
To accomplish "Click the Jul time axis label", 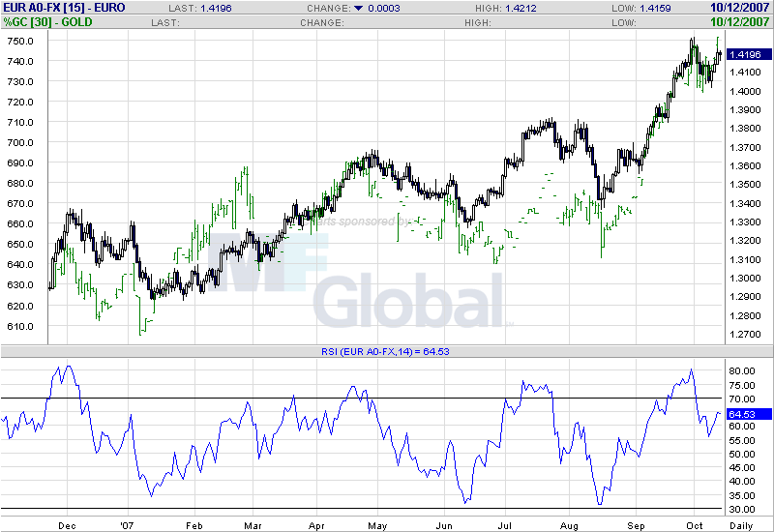I will tap(505, 525).
